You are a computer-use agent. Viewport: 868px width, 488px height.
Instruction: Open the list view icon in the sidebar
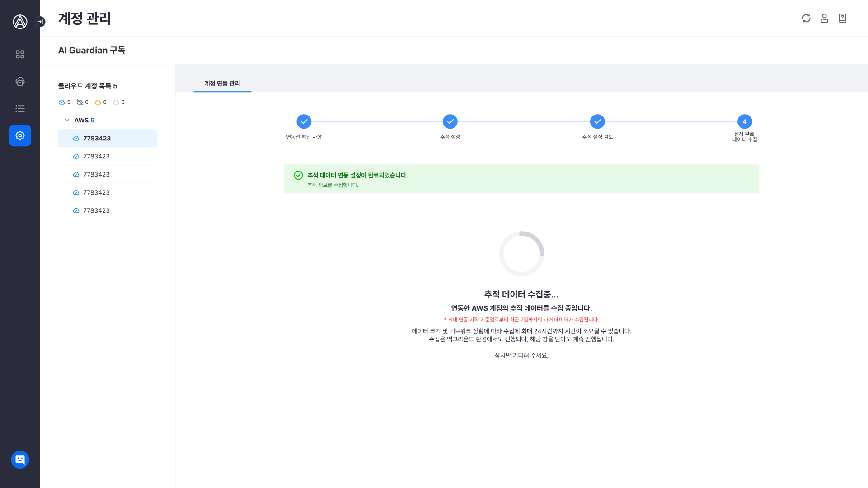[x=20, y=108]
